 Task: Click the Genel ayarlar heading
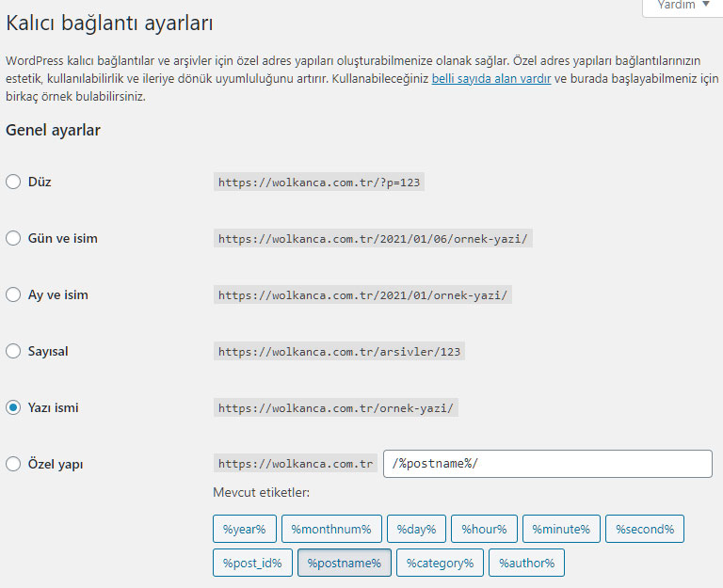53,130
